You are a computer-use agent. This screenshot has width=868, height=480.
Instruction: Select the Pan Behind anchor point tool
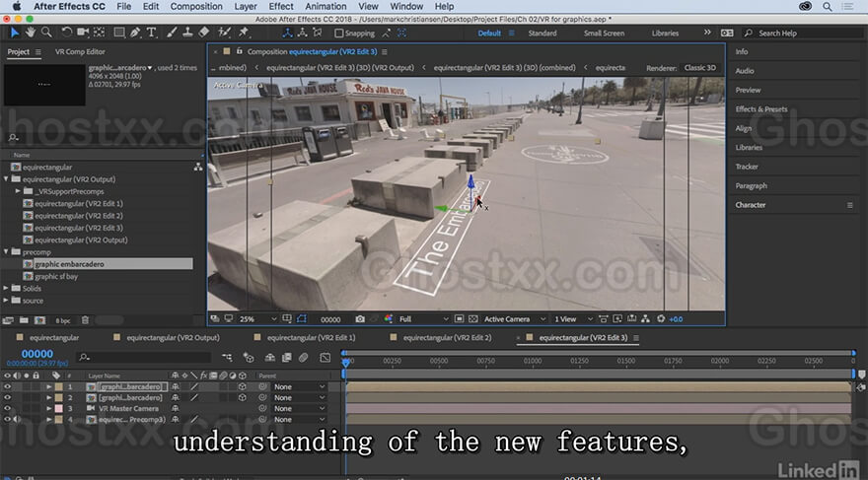tap(99, 33)
